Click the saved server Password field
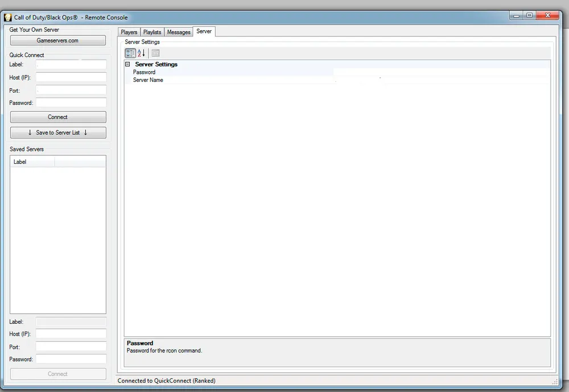This screenshot has width=569, height=392. click(x=71, y=359)
